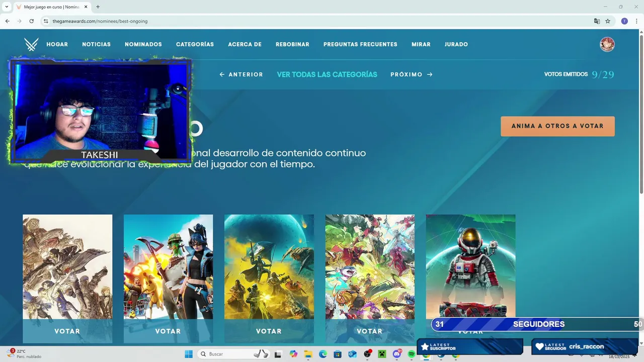This screenshot has height=362, width=644.
Task: Vote for the fourth colorful heroes nominee
Action: [370, 331]
